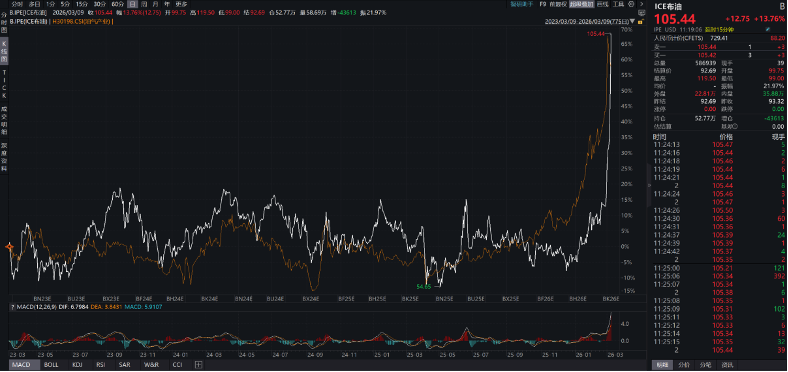Click the 人民币计价(CFETS) row

coord(719,38)
